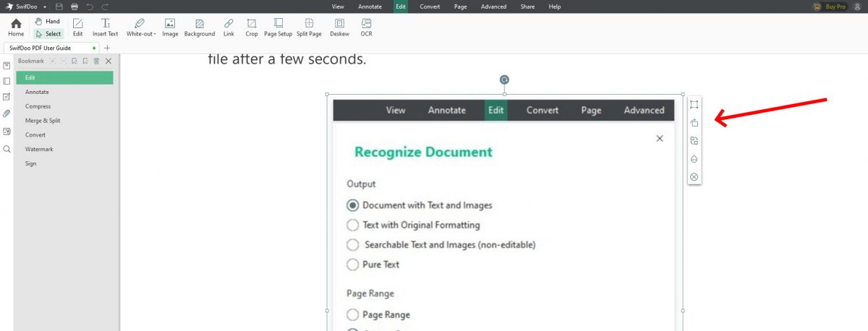Click the Buy Pro button

(830, 7)
